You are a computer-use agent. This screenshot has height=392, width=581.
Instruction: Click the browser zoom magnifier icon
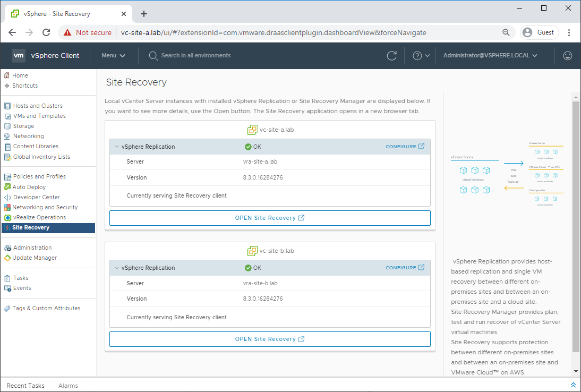(506, 32)
